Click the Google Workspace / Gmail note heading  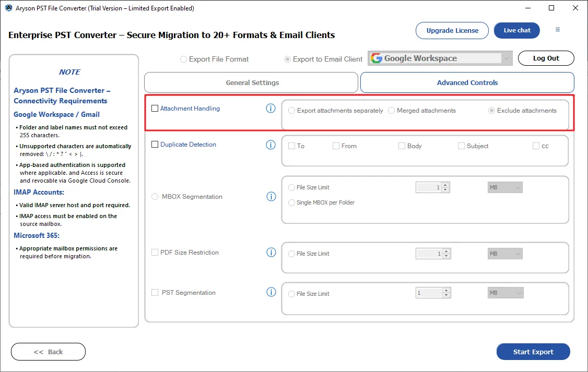click(x=56, y=114)
